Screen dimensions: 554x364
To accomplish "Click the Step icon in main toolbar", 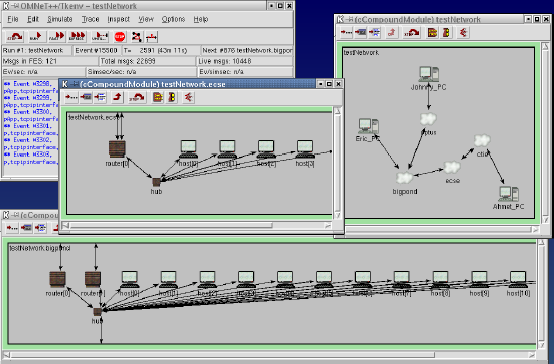I will (x=15, y=36).
